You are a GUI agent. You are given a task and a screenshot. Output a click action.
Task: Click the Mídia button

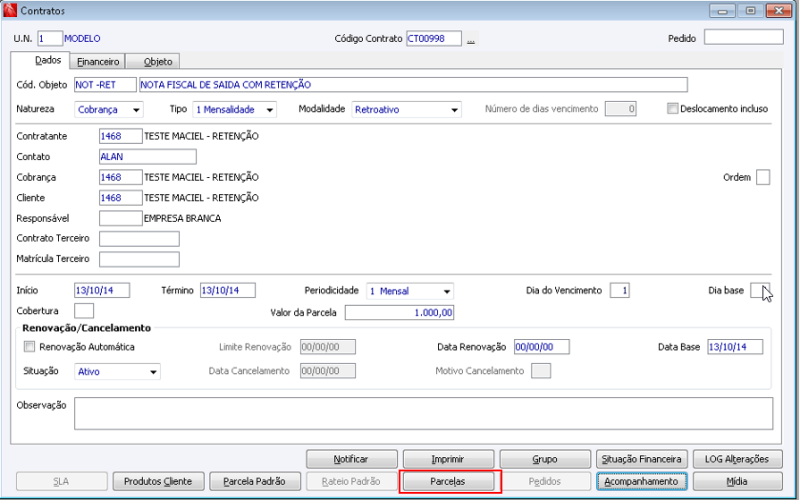click(x=737, y=481)
